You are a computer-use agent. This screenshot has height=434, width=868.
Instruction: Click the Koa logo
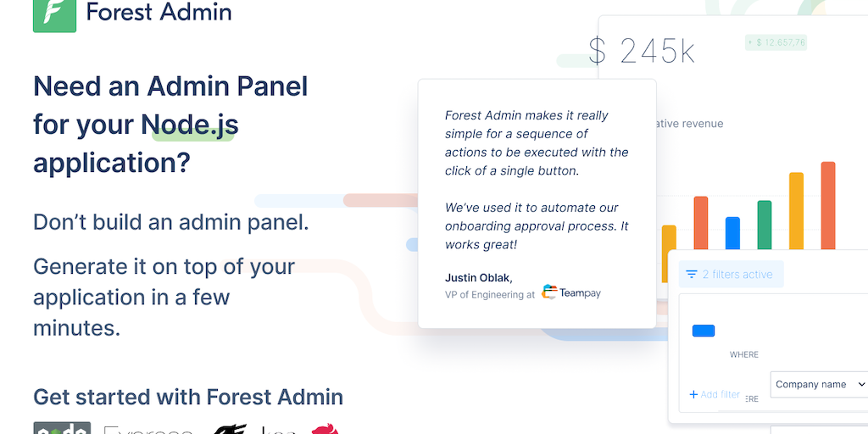278,430
